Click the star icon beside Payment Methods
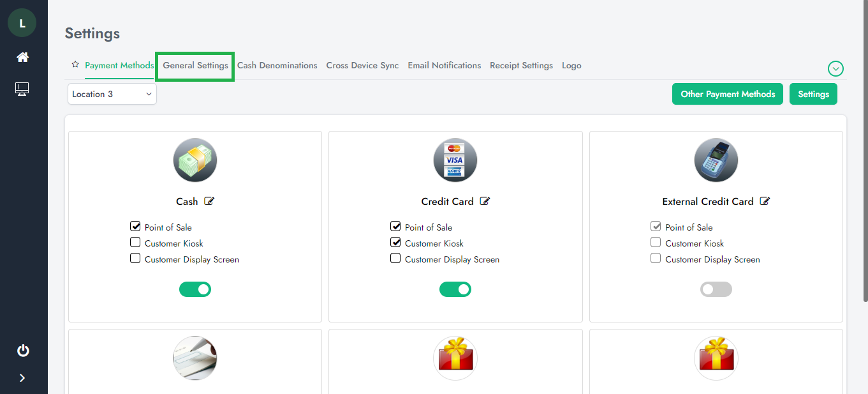 coord(75,65)
